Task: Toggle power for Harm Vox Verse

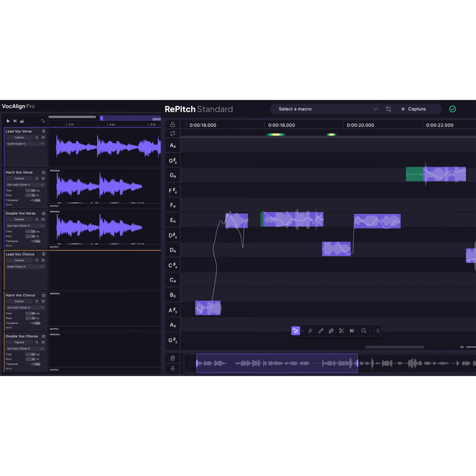Action: pyautogui.click(x=43, y=173)
